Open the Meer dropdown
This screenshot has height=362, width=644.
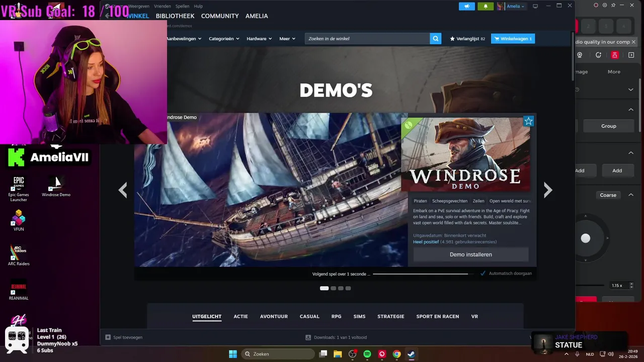tap(287, 39)
